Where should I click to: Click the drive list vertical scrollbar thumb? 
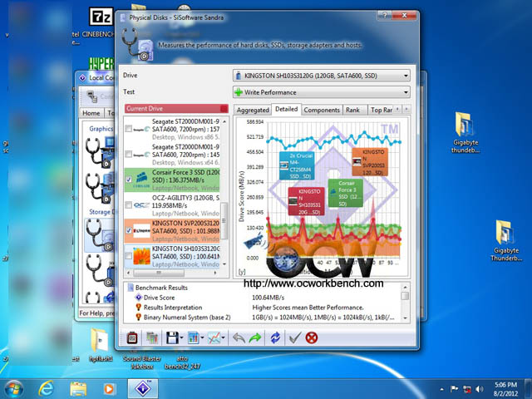224,220
